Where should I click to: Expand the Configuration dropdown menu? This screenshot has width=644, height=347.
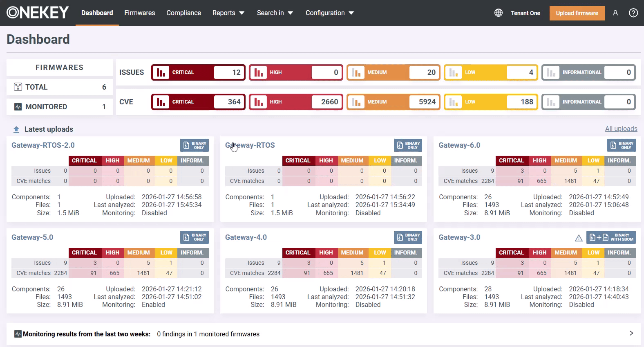point(329,13)
